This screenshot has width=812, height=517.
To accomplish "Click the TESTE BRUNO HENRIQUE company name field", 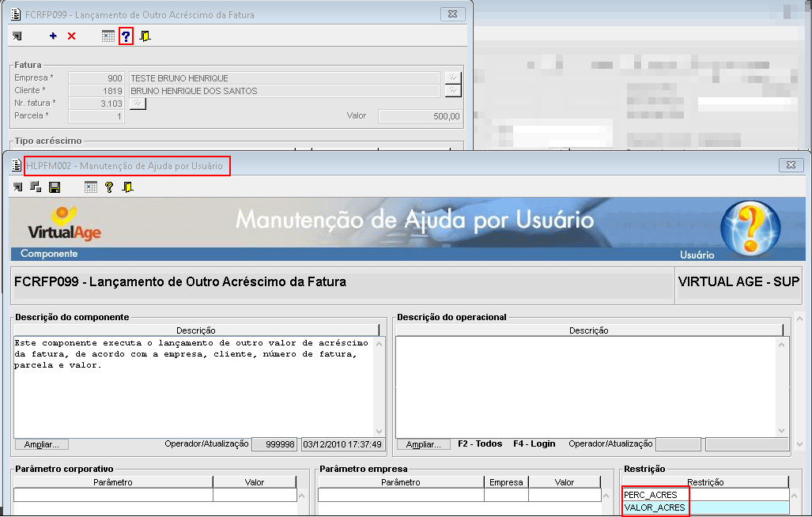I will click(x=285, y=78).
